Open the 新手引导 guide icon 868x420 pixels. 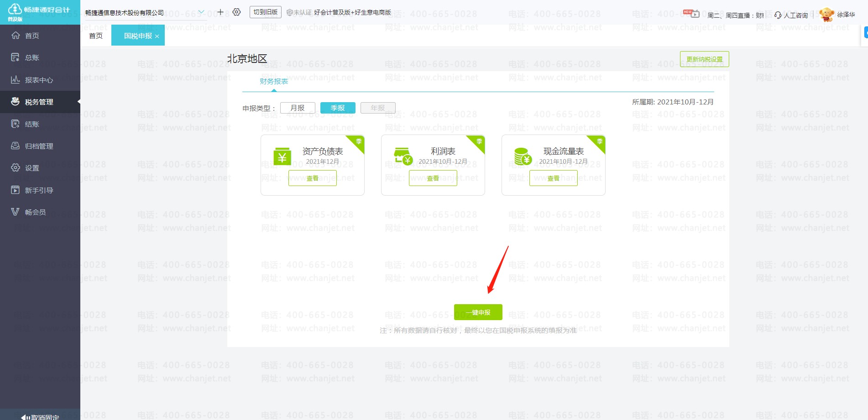coord(16,190)
